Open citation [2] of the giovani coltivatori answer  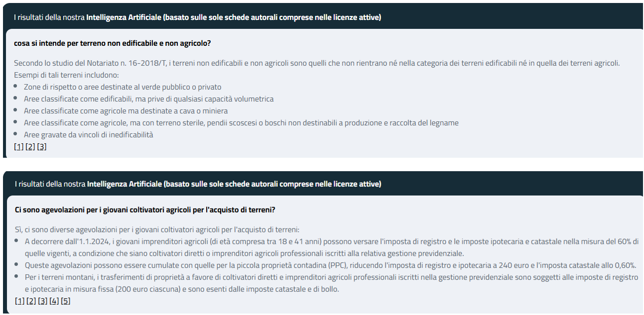pos(31,301)
